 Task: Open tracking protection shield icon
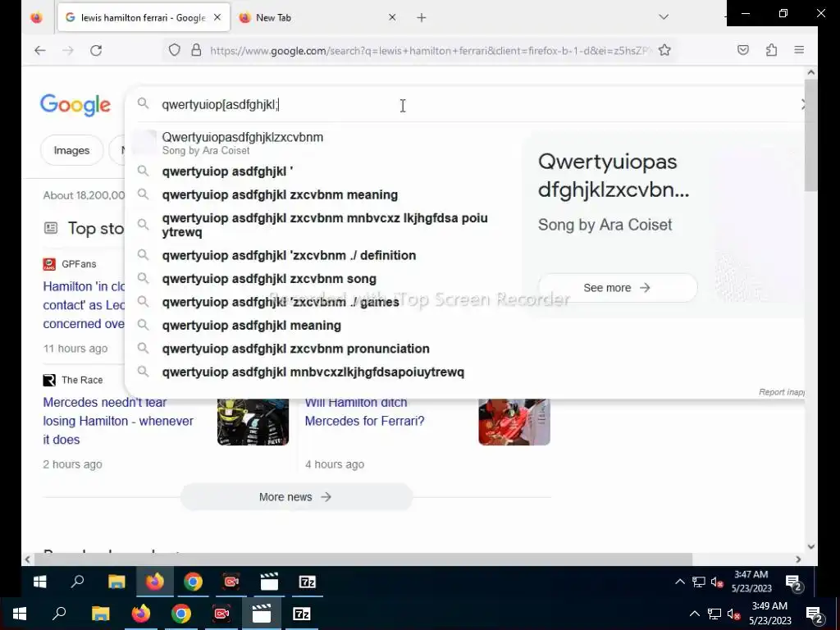pyautogui.click(x=175, y=50)
